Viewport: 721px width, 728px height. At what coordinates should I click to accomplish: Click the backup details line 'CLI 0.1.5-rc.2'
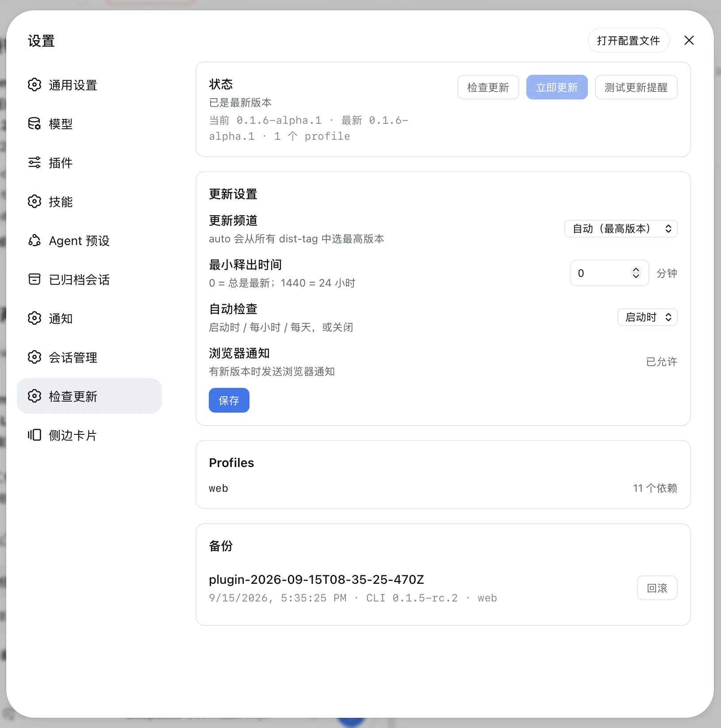point(412,598)
